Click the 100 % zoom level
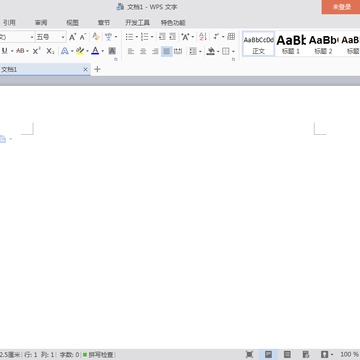Image resolution: width=360 pixels, height=360 pixels. (x=349, y=354)
